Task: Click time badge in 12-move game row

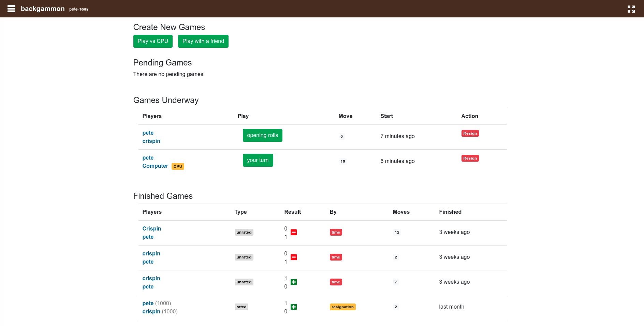Action: click(336, 232)
